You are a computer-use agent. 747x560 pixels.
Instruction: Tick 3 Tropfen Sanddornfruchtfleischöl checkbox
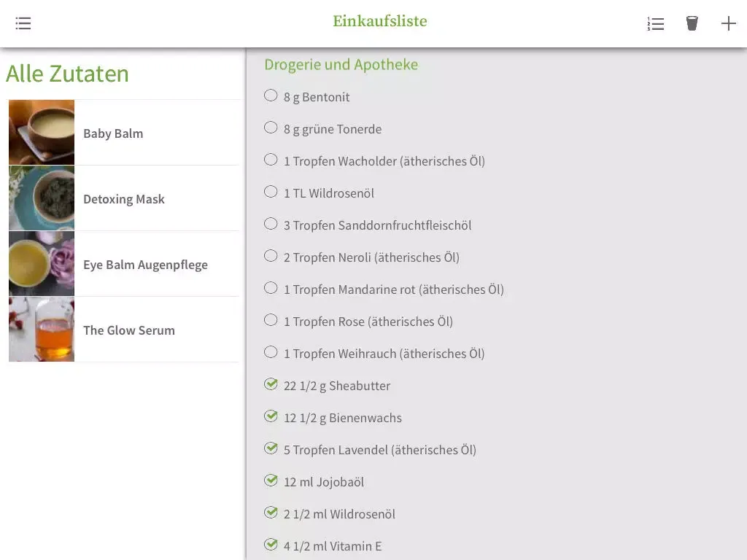(x=271, y=224)
